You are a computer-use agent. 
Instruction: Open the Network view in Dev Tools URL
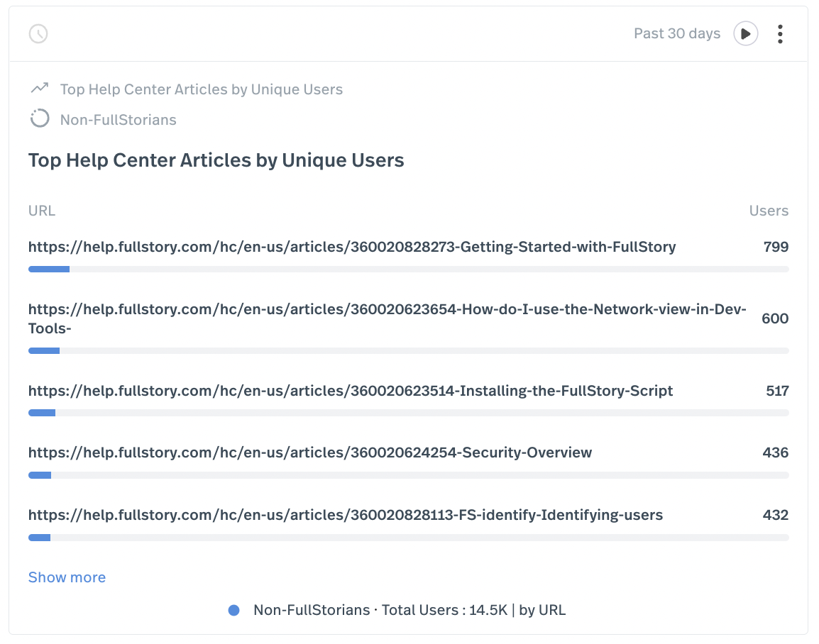click(x=387, y=318)
